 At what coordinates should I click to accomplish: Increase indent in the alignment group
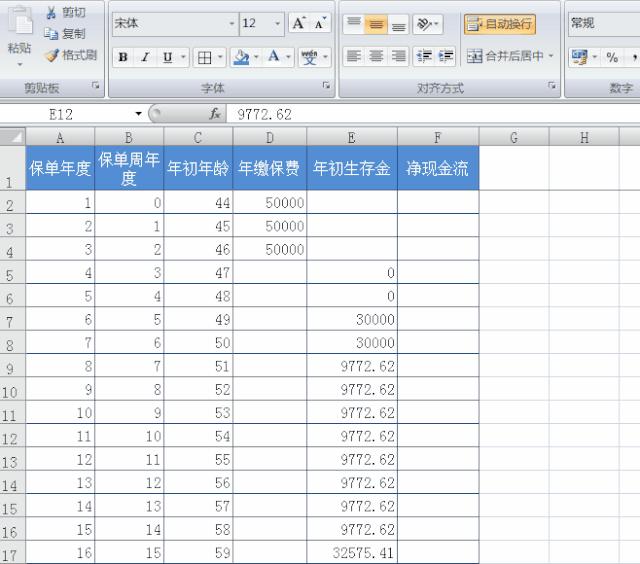click(446, 56)
